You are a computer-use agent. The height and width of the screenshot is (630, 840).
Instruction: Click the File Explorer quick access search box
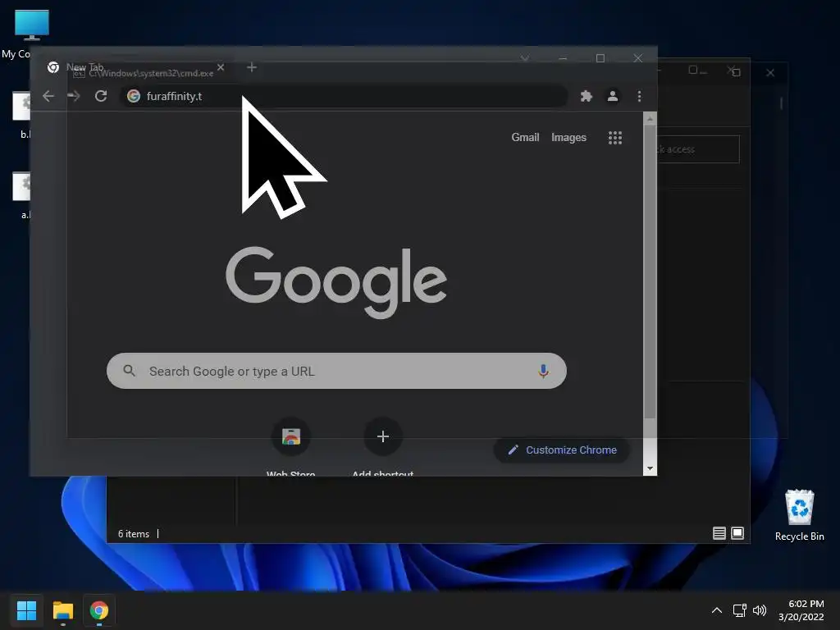[698, 149]
